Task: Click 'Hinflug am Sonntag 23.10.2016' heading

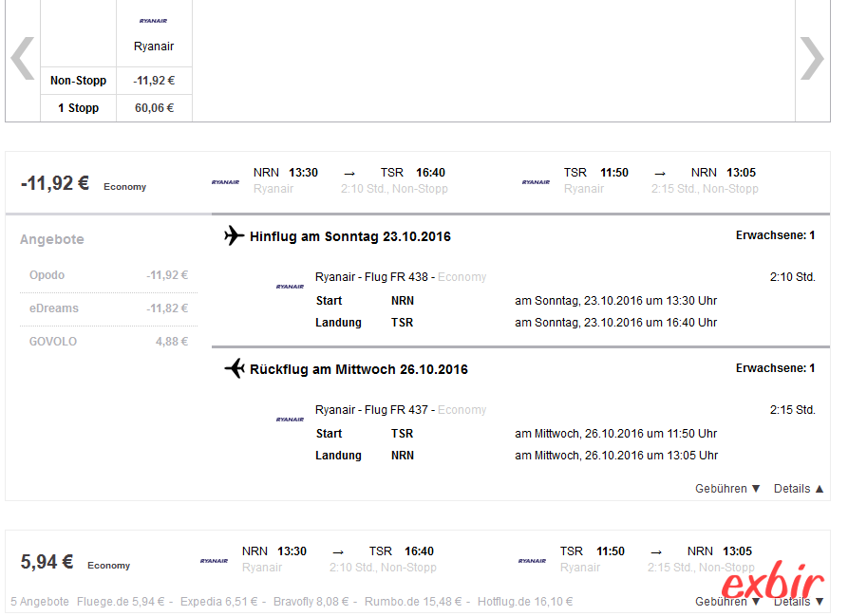Action: point(349,236)
